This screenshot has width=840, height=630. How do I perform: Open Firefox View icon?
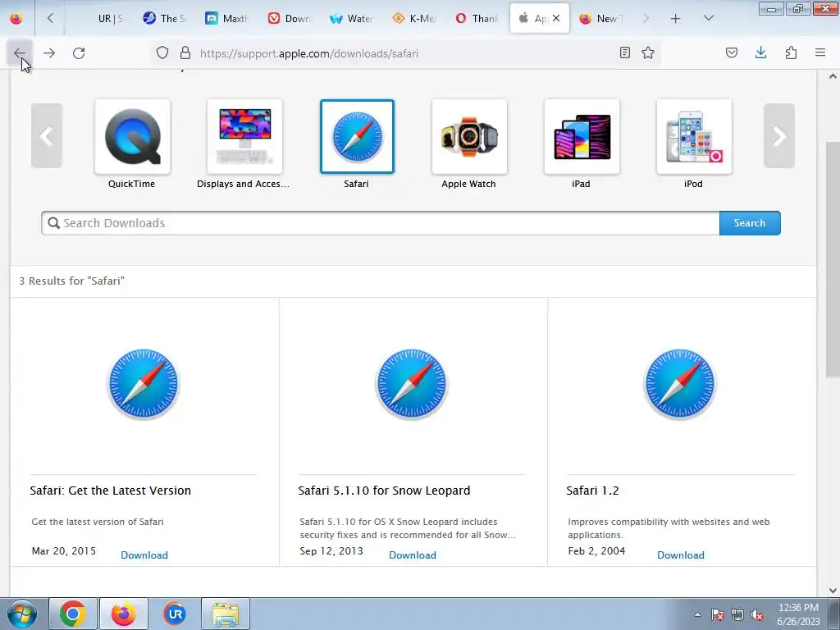(x=16, y=18)
